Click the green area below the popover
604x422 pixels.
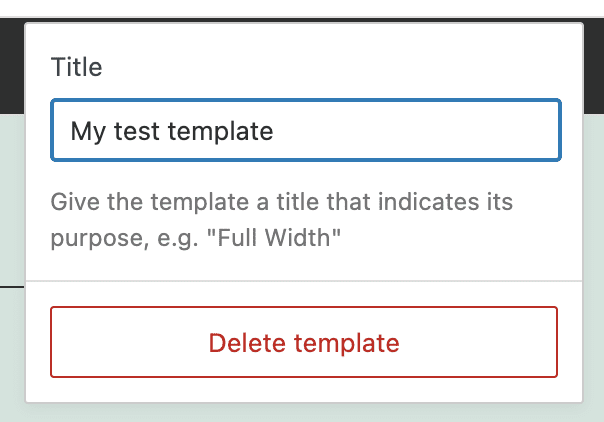300,412
